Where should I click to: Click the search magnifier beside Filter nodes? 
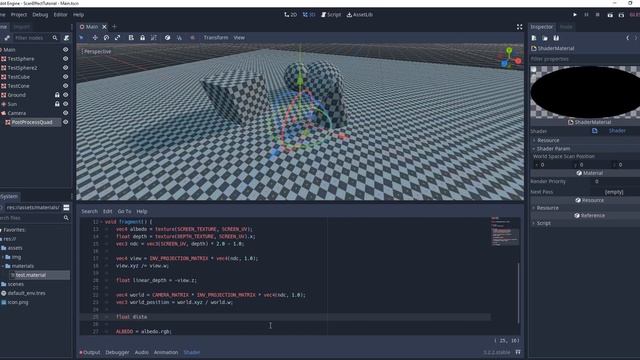[55, 38]
